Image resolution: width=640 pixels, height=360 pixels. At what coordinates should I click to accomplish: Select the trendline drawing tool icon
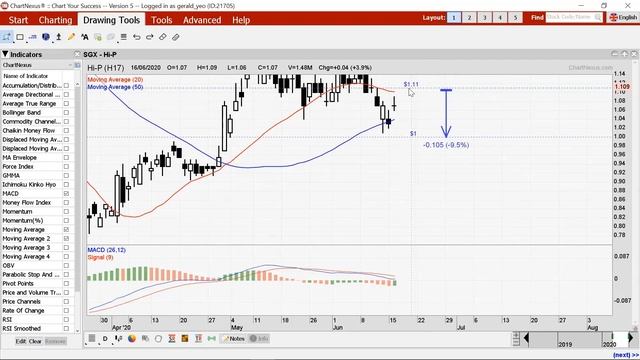(7, 37)
